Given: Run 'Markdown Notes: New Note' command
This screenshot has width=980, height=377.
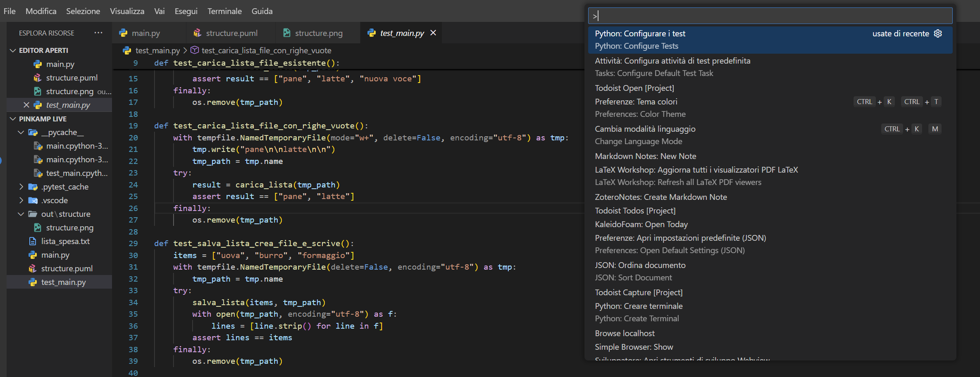Looking at the screenshot, I should click(x=770, y=156).
